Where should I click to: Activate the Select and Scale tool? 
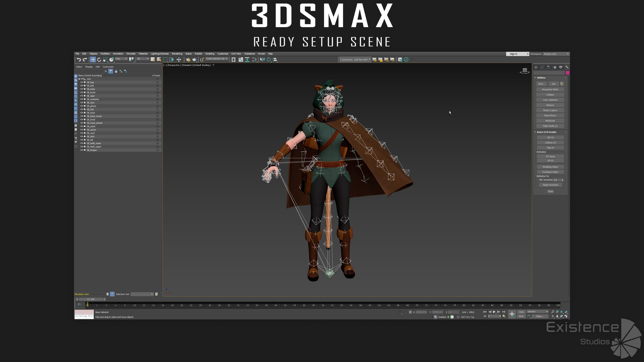click(105, 60)
